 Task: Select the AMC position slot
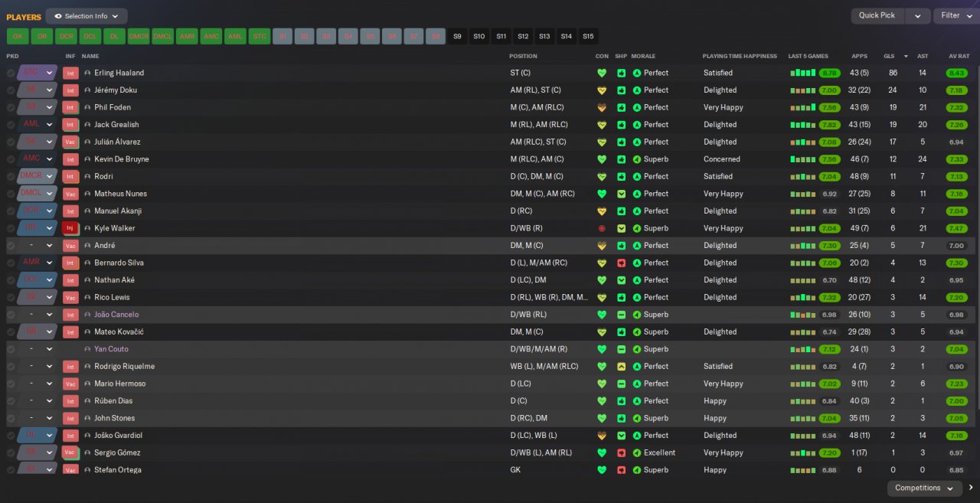(211, 36)
